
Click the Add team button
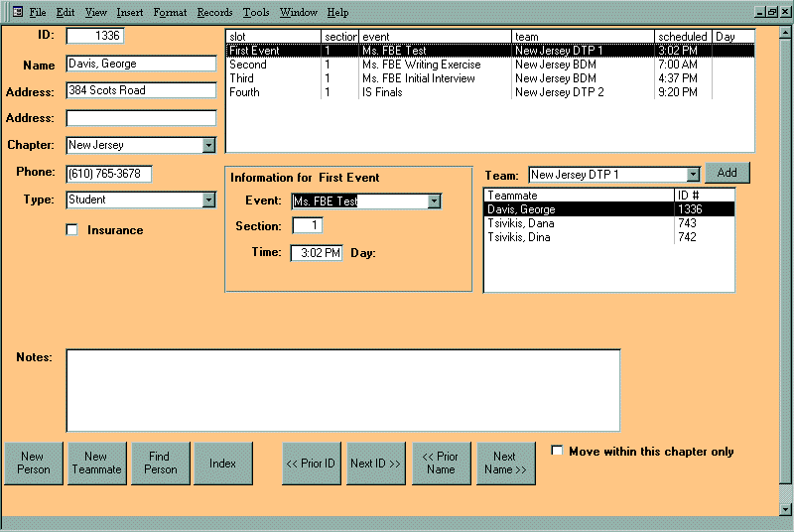click(x=728, y=173)
